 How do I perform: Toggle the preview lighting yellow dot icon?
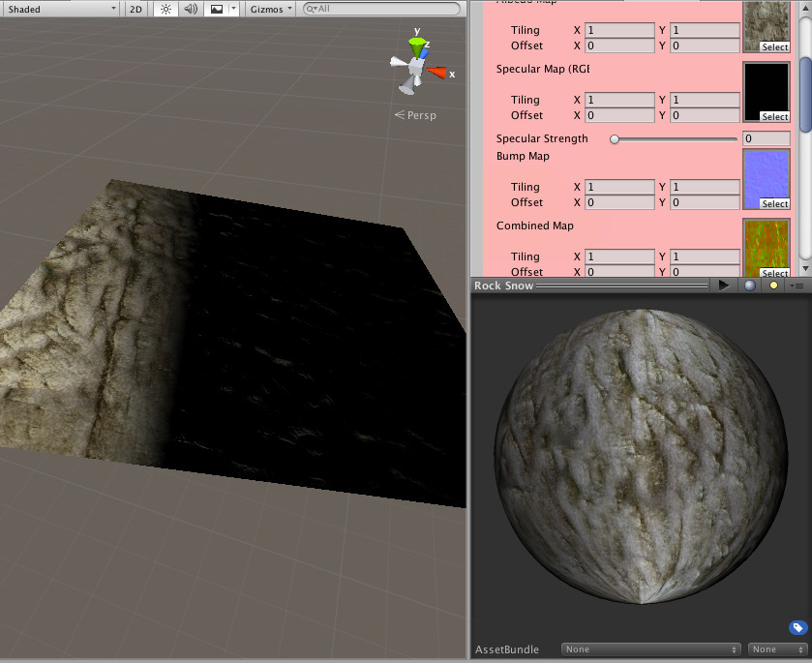(x=772, y=285)
